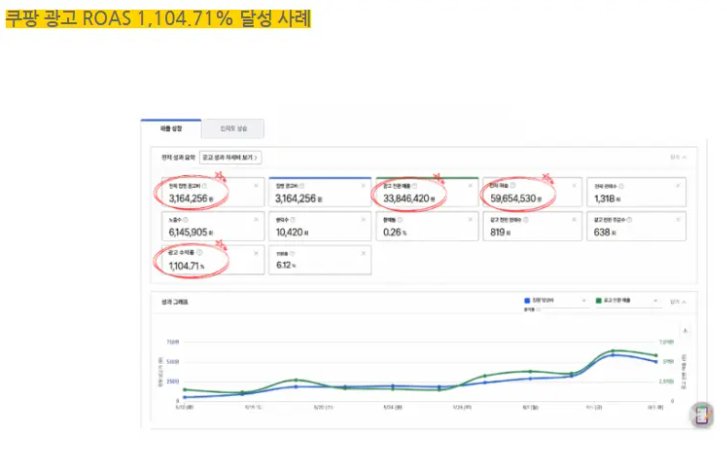Show info icon on the 1,104.71% card
The height and width of the screenshot is (460, 727).
199,252
